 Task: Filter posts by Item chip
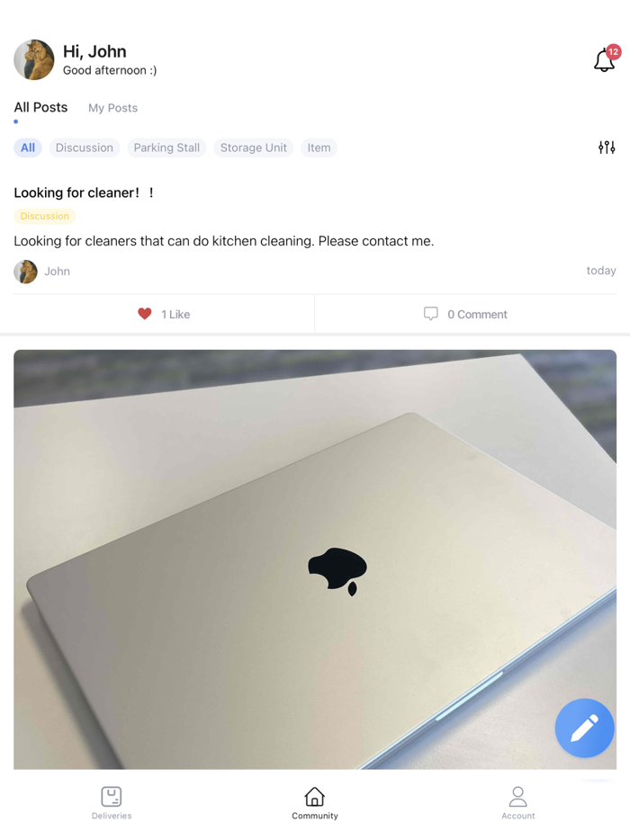[x=319, y=147]
